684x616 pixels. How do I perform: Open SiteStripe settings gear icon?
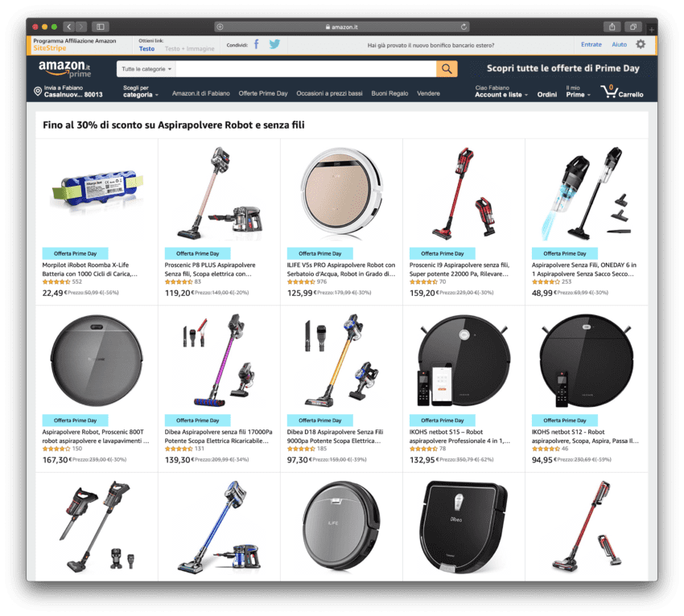(x=641, y=44)
